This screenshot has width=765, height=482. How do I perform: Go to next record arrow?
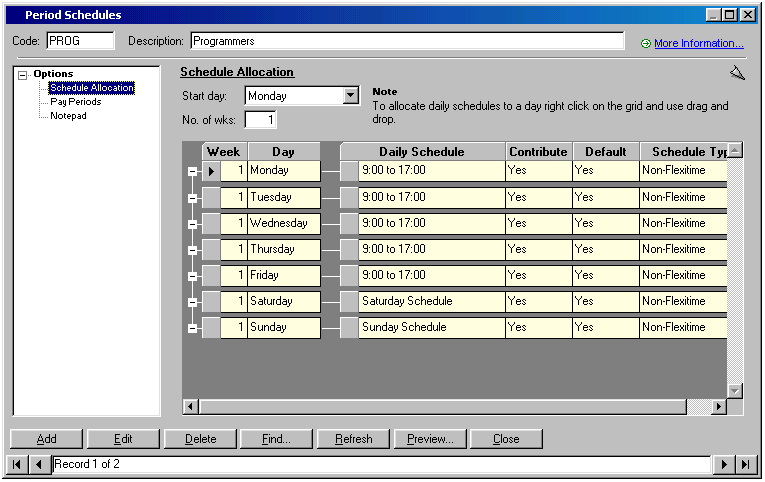(x=724, y=464)
